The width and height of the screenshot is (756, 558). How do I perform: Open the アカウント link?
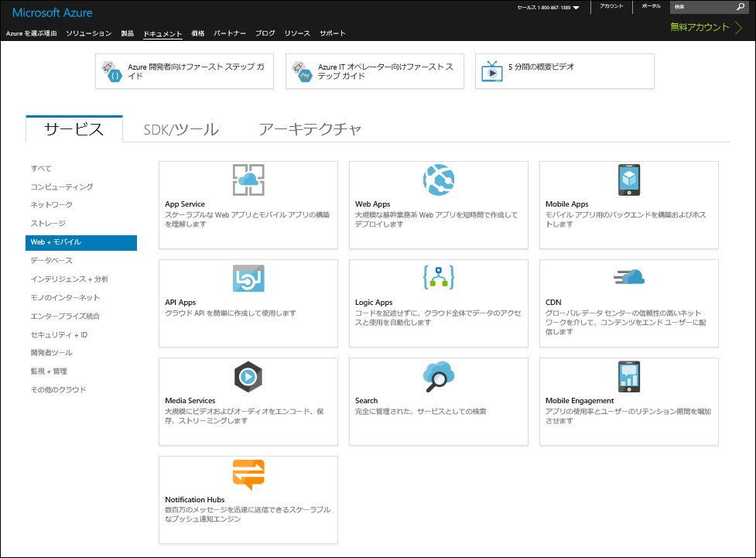tap(611, 6)
